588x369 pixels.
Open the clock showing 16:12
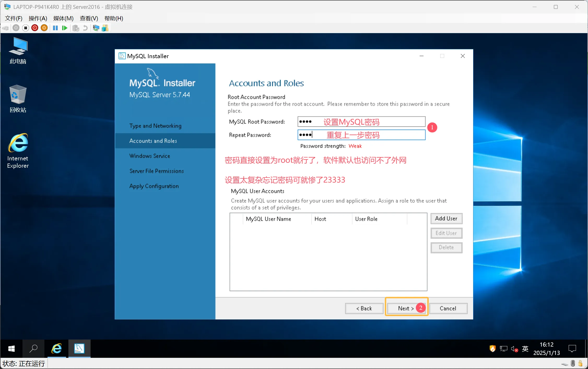click(546, 349)
